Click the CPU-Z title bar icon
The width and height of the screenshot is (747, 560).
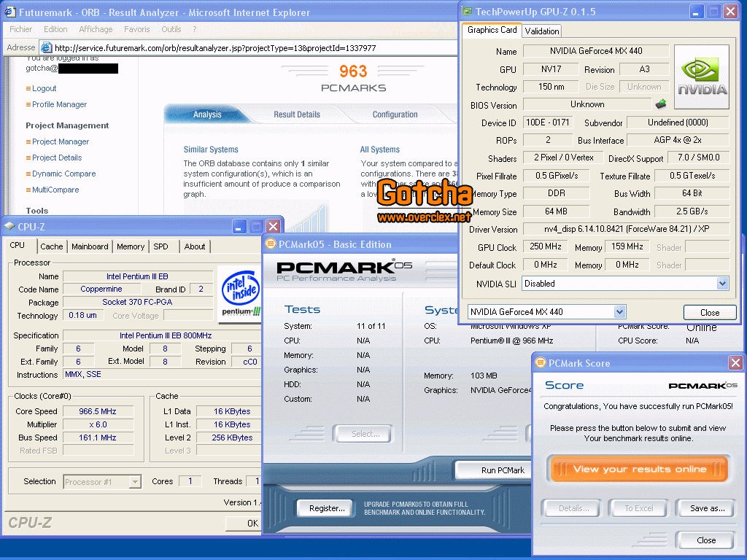(x=9, y=226)
